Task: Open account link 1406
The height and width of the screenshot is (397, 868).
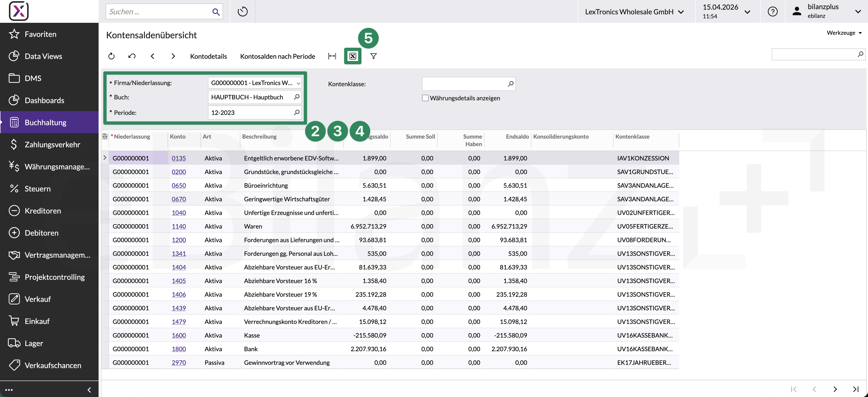Action: tap(179, 295)
